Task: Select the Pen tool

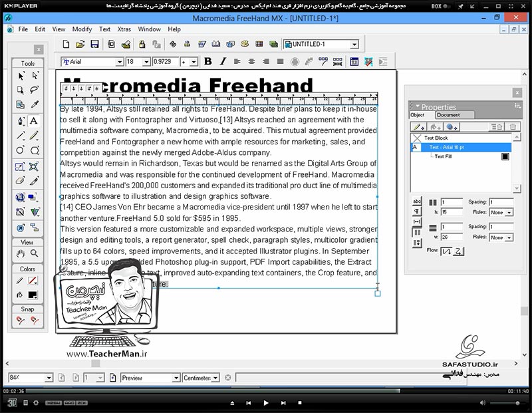Action: (21, 121)
